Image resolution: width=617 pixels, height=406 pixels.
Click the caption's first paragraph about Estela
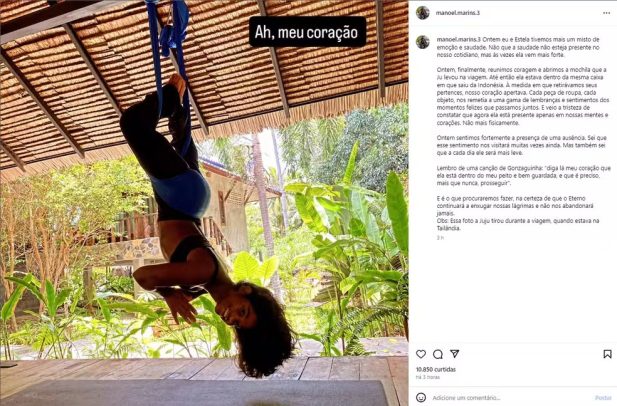pyautogui.click(x=518, y=47)
